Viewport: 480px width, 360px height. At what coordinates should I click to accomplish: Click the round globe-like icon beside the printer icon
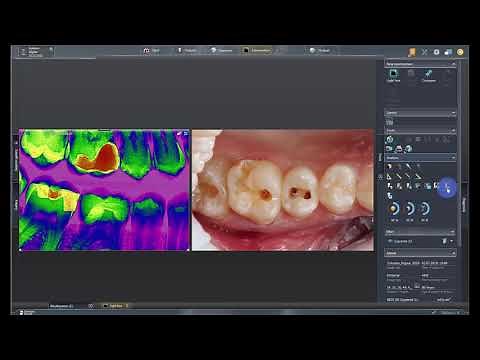click(409, 149)
